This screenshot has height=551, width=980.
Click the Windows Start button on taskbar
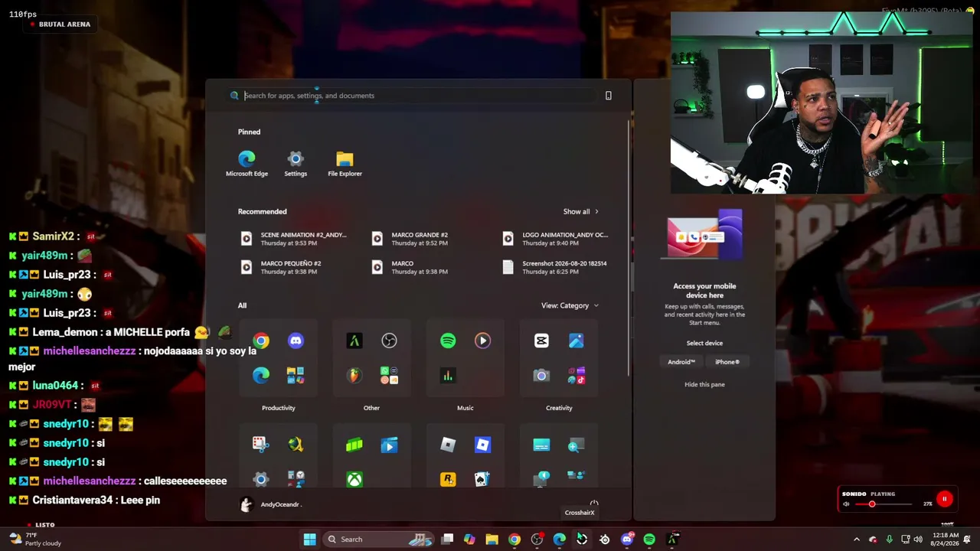309,540
